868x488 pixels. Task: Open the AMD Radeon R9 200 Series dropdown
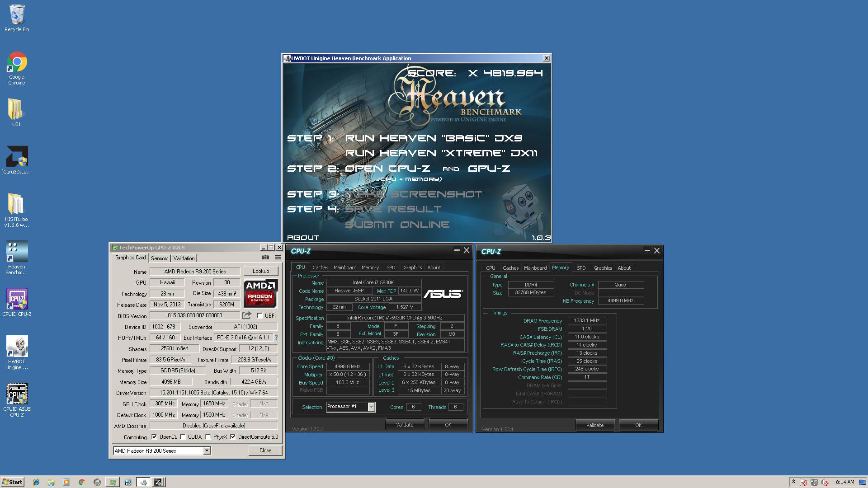pos(207,450)
